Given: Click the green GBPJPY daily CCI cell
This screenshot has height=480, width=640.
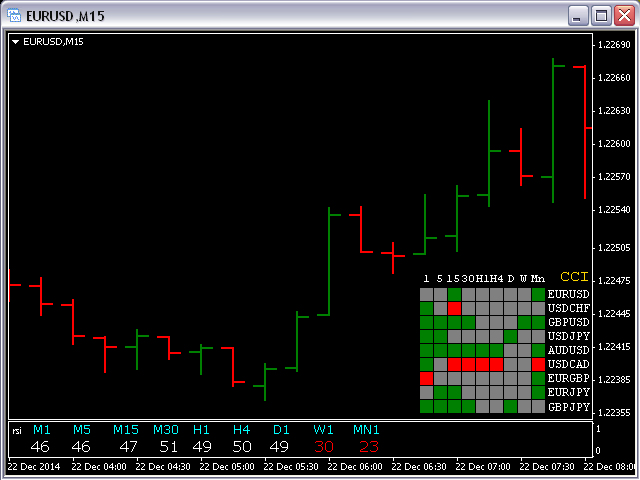Looking at the screenshot, I should (510, 407).
